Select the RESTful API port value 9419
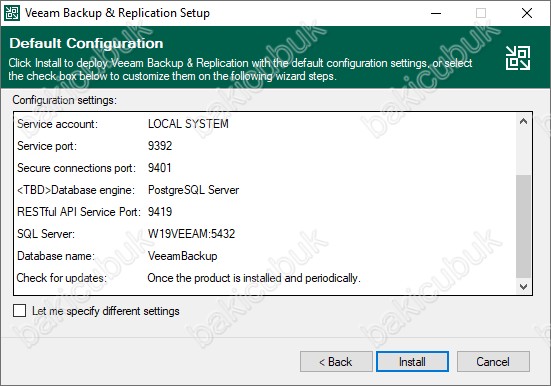This screenshot has height=386, width=551. pos(160,212)
